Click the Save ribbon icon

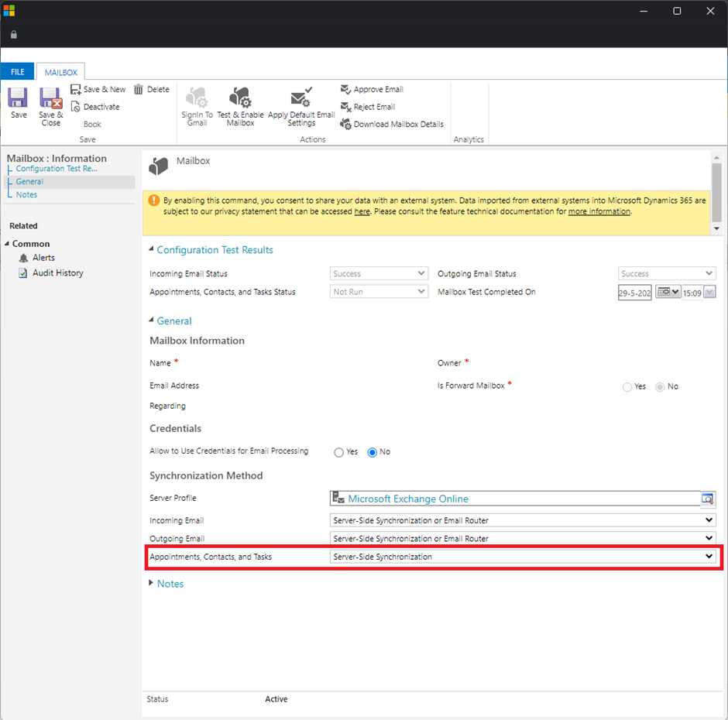(18, 98)
